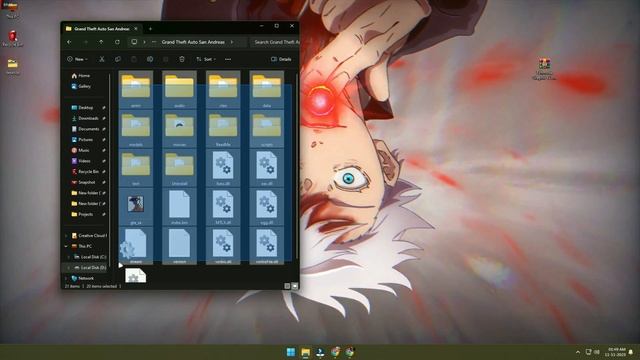Open Desktop from quick access
640x360 pixels.
(82, 107)
